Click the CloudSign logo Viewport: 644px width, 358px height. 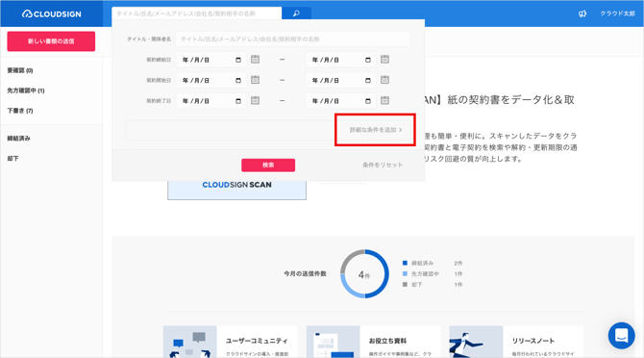pyautogui.click(x=51, y=14)
